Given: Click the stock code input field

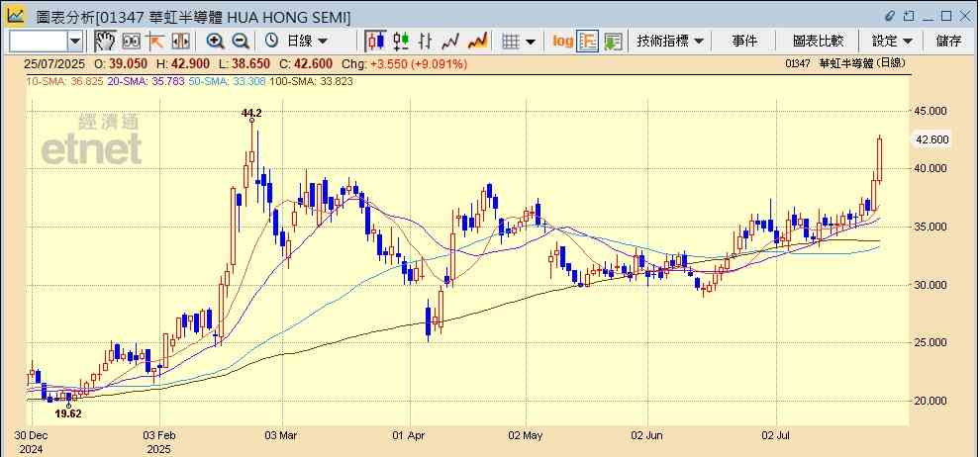Looking at the screenshot, I should [39, 42].
